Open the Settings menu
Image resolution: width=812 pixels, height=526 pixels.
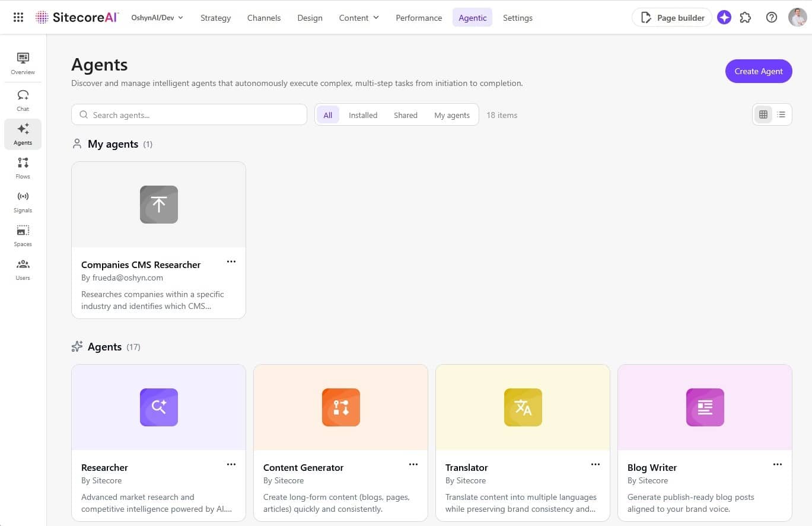518,18
